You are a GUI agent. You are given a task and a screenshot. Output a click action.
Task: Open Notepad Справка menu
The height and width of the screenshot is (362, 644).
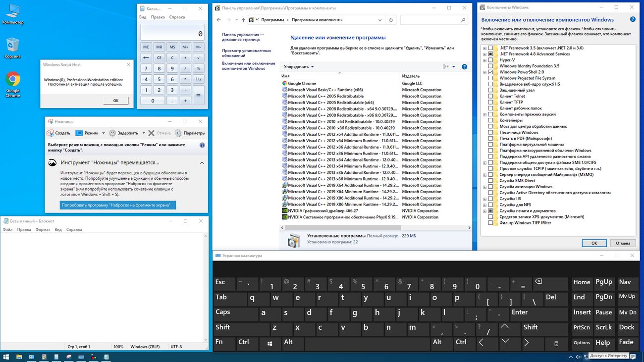tap(74, 230)
